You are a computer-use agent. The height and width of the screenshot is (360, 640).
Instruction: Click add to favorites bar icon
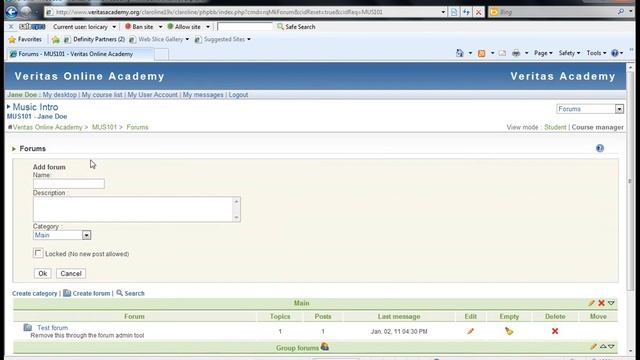click(x=56, y=40)
